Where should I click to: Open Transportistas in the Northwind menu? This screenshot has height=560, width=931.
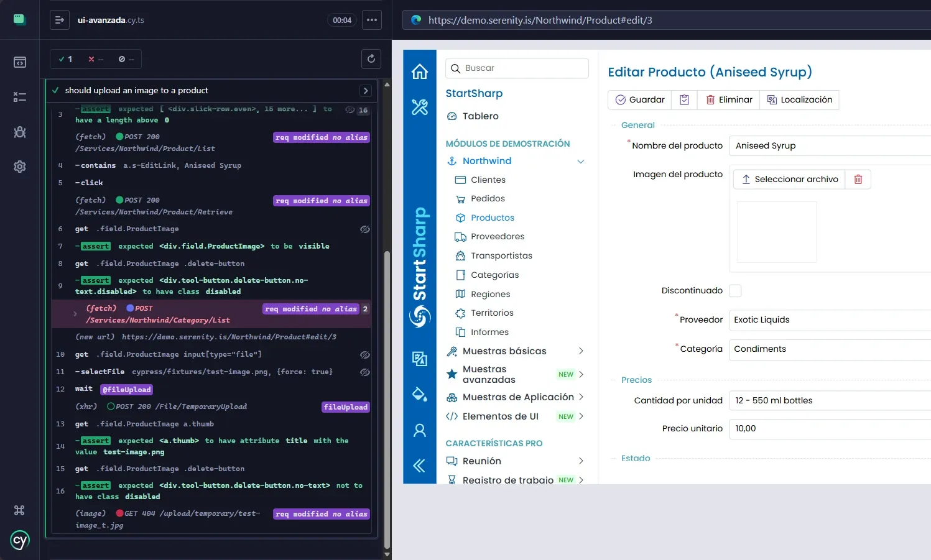(x=501, y=256)
